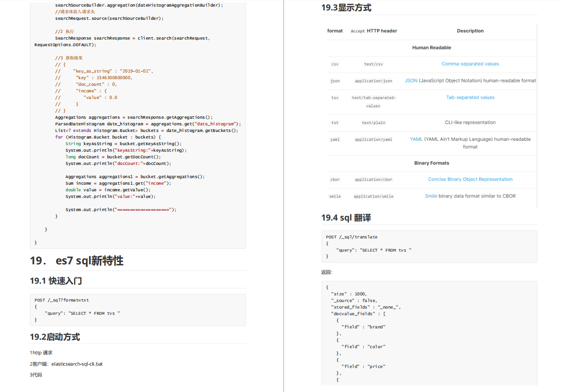The image size is (565, 392).
Task: Open the Tab-separated values link
Action: click(x=470, y=97)
